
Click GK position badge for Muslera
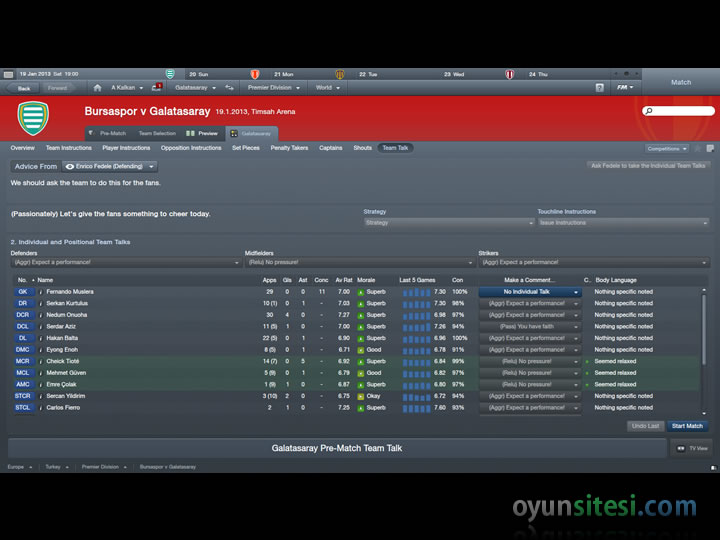point(23,292)
